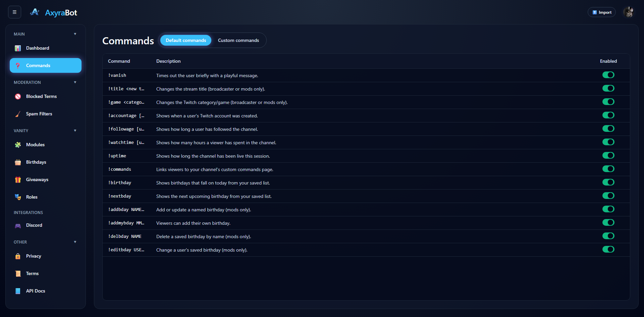Viewport: 644px width, 317px height.
Task: Collapse the OTHER section arrow
Action: (x=75, y=242)
